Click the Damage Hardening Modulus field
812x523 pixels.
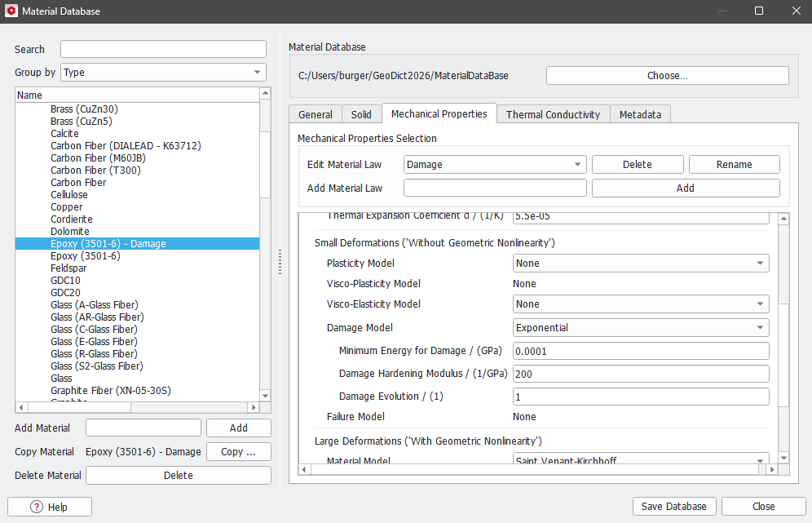click(x=641, y=374)
